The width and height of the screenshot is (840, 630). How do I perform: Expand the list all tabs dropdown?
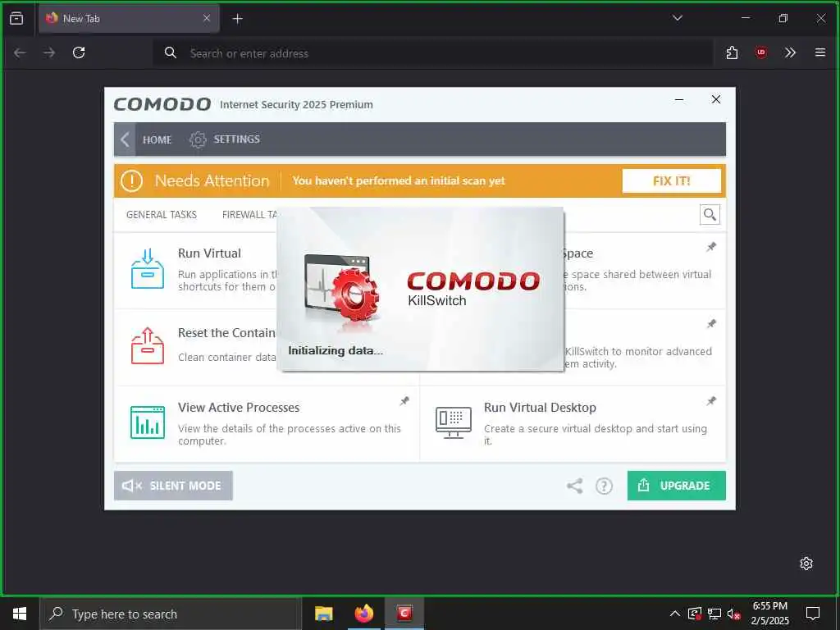pyautogui.click(x=677, y=18)
